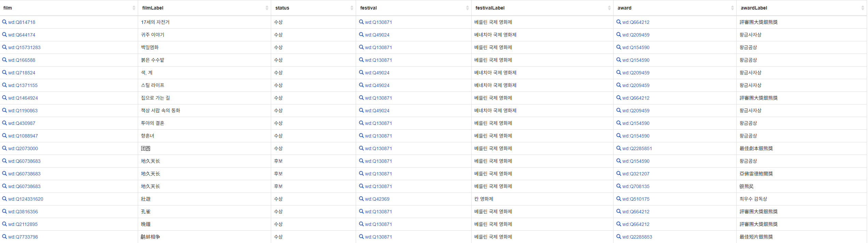Viewport: 868px width, 243px height.
Task: Open wd:Q3816356 film link
Action: pyautogui.click(x=23, y=212)
